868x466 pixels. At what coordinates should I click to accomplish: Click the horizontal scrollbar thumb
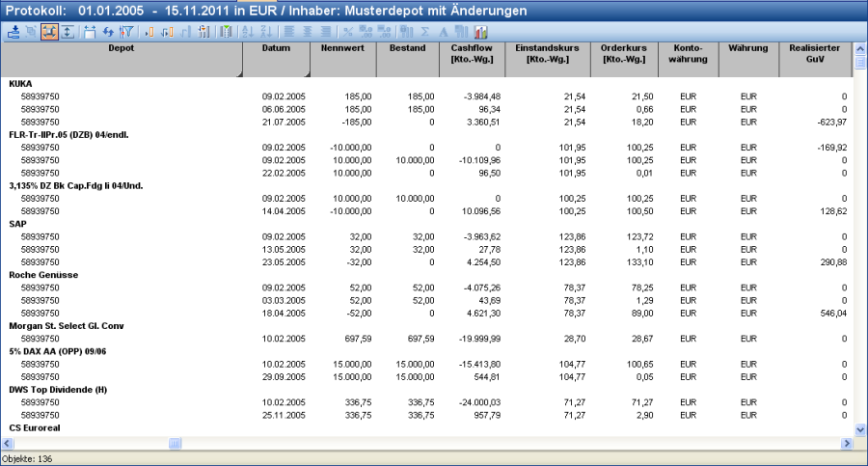click(x=175, y=444)
